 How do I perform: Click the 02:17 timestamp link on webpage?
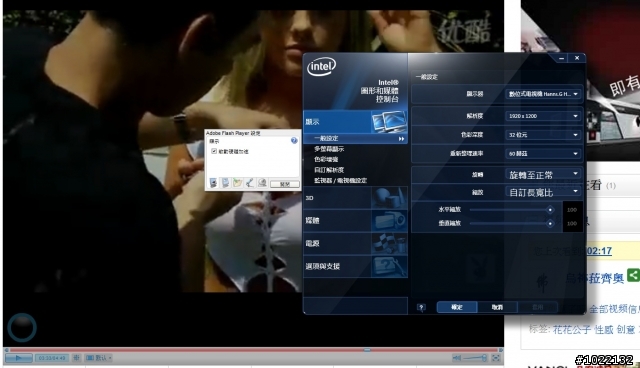[599, 251]
